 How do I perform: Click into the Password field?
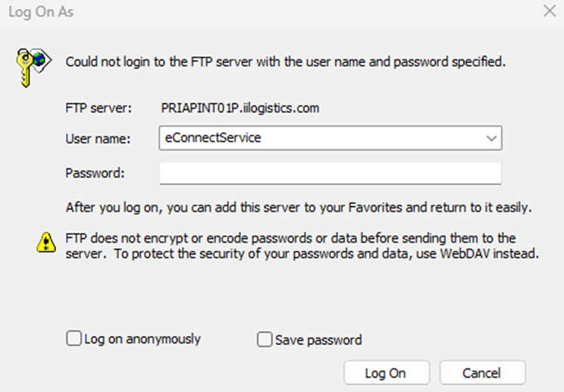[331, 173]
